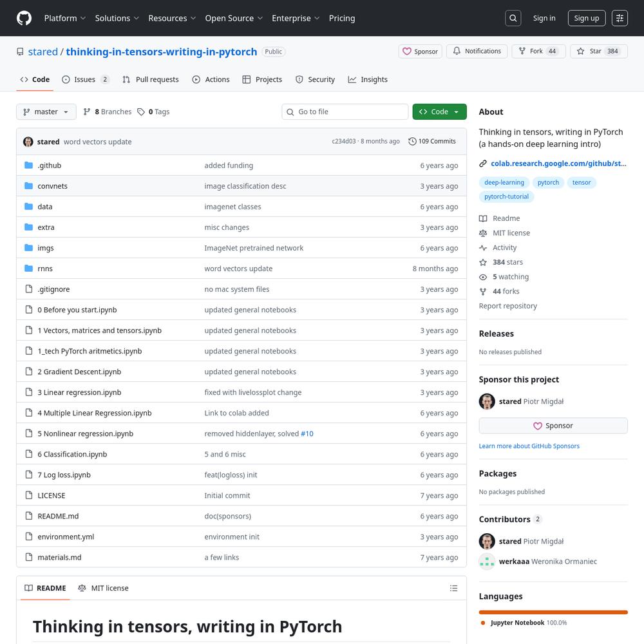
Task: Open the colab.research.google.com link
Action: pos(558,164)
